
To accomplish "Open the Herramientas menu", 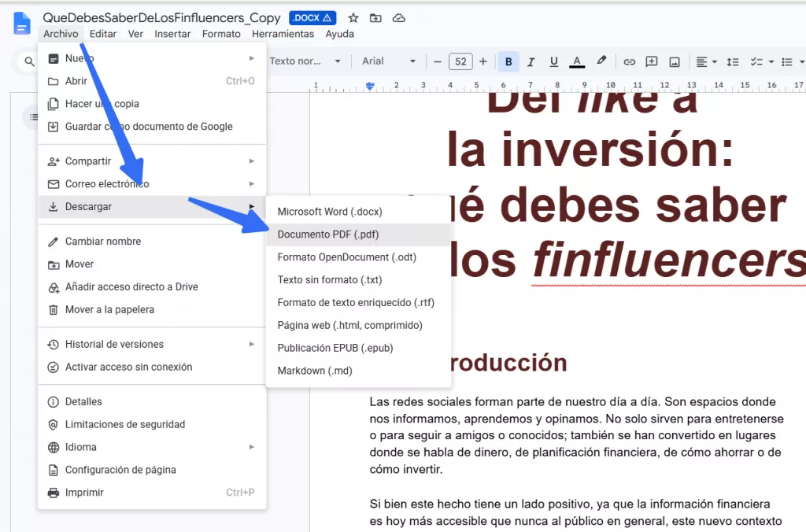I will tap(283, 34).
